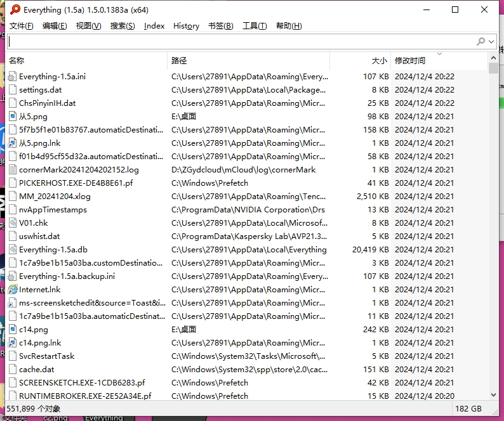Click icon of SvcRestartTask
Viewport: 504px width, 421px height.
(x=12, y=356)
